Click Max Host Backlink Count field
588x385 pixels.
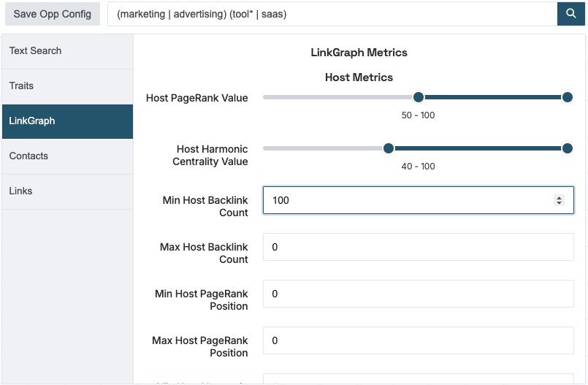pos(418,247)
